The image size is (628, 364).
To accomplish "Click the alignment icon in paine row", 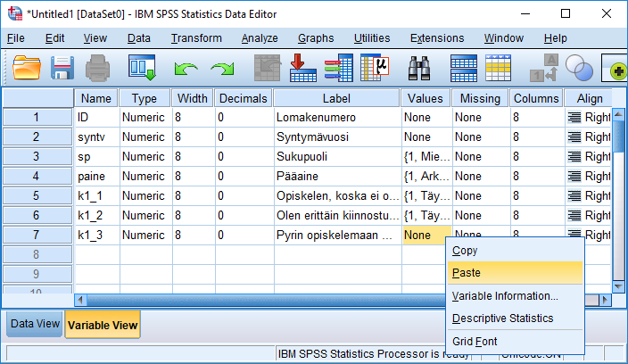I will point(574,176).
